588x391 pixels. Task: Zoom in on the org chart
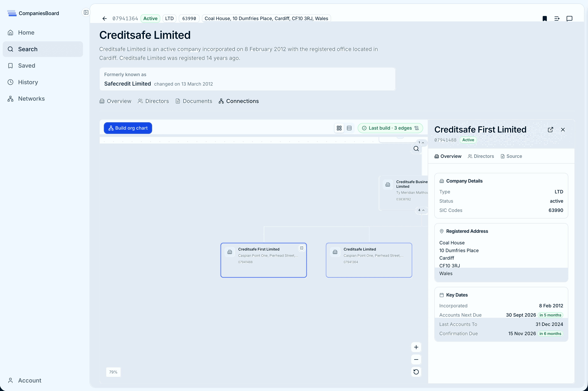tap(416, 347)
